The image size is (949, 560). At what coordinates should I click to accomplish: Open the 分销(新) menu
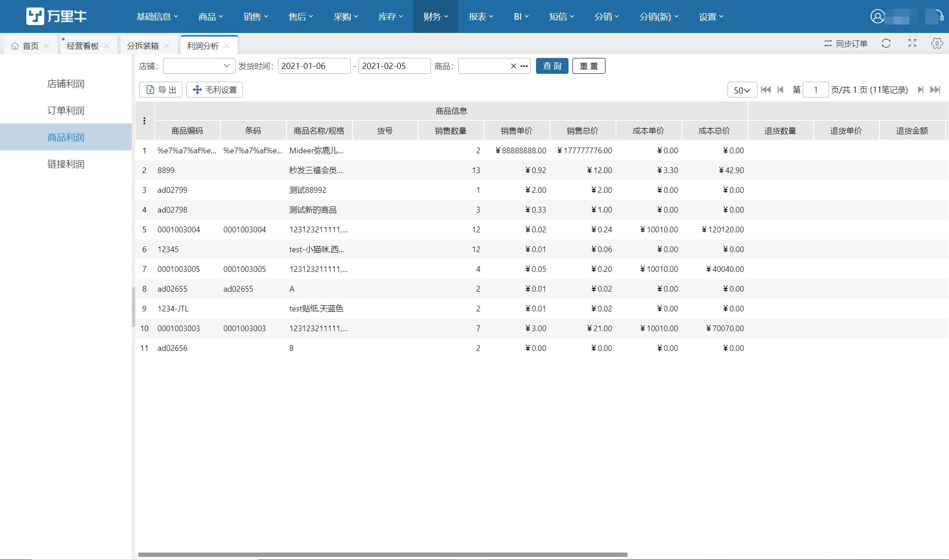pyautogui.click(x=659, y=16)
